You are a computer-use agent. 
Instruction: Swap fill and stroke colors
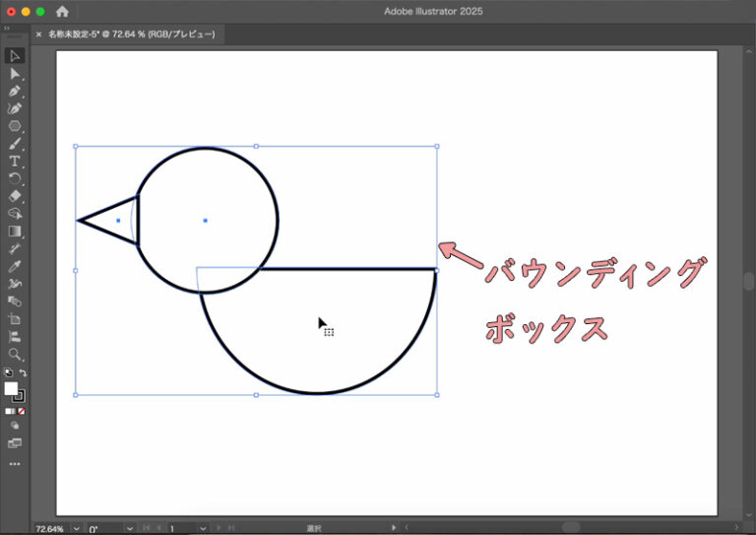[23, 373]
